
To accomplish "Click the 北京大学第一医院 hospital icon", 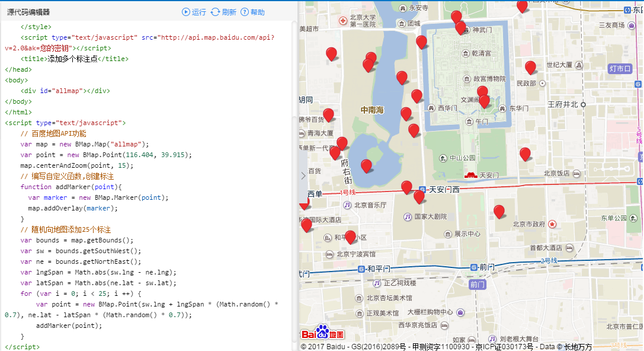I will click(342, 21).
